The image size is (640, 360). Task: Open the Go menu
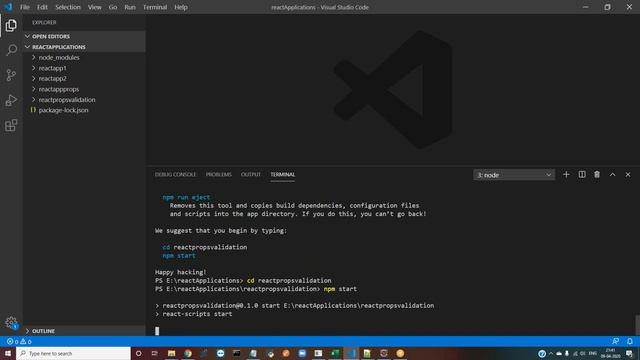(113, 7)
